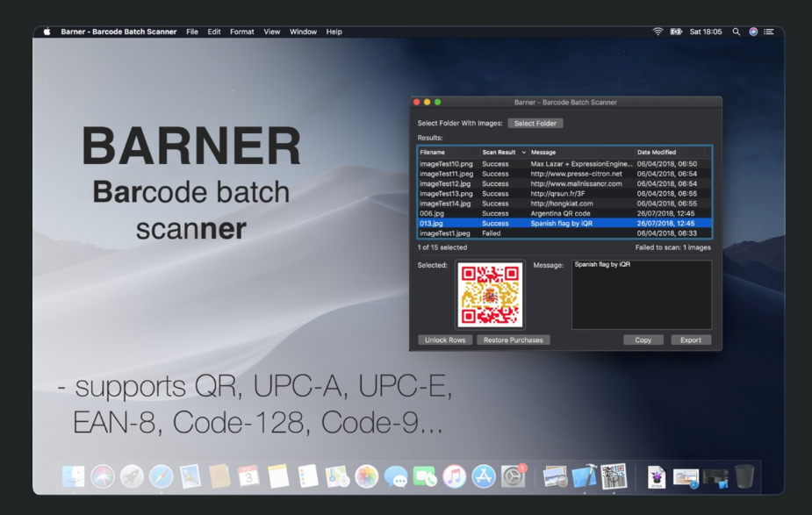Open FaceTime icon in dock
Screen dimensions: 812x515
click(x=425, y=476)
